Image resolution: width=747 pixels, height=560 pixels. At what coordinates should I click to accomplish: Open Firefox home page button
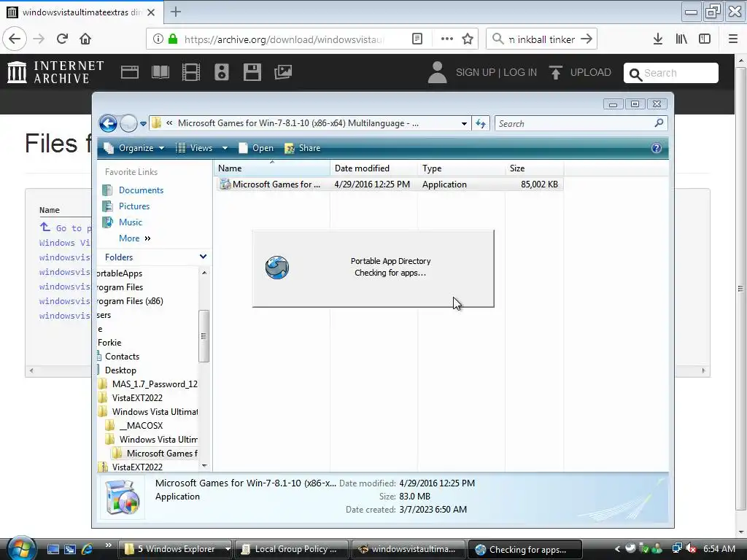(85, 39)
